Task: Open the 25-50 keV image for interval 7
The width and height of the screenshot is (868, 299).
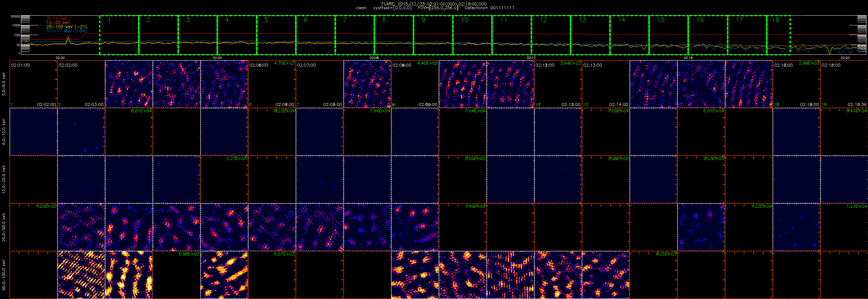Action: click(x=320, y=227)
